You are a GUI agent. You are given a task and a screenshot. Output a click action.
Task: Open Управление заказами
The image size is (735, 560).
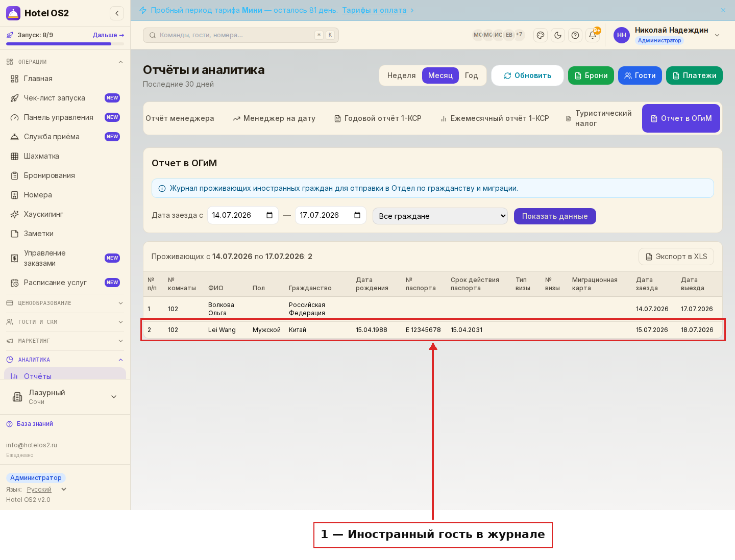click(65, 258)
